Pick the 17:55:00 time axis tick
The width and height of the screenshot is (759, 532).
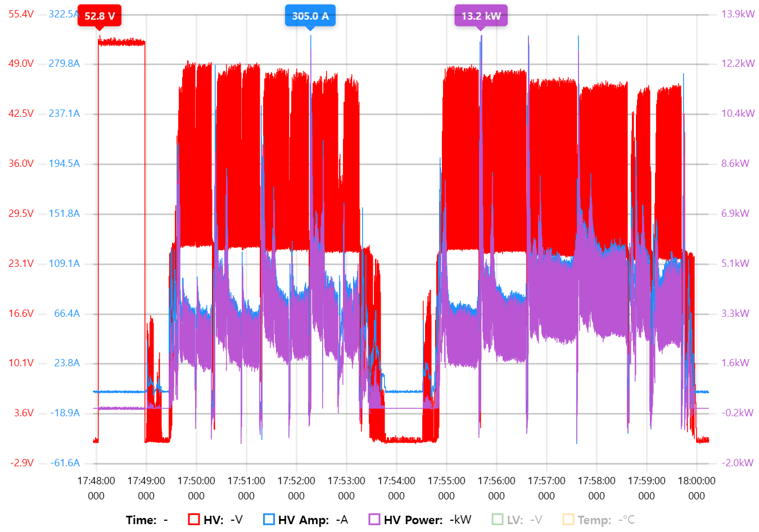pyautogui.click(x=446, y=481)
